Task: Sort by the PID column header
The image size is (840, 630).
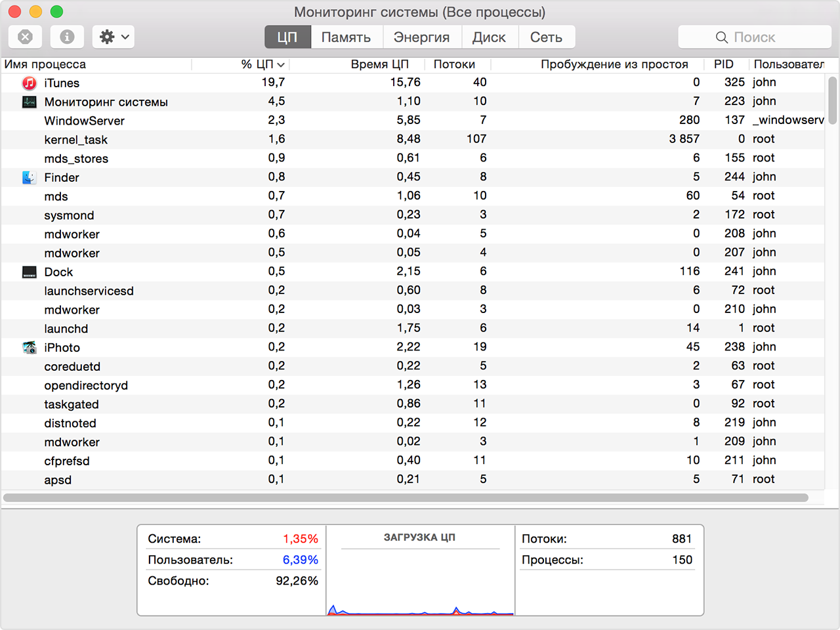Action: 723,64
